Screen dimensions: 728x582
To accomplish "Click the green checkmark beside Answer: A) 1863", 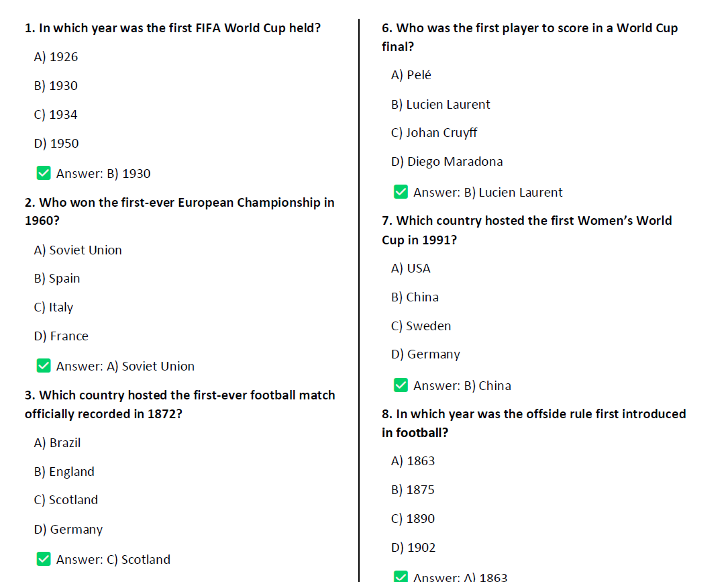I will click(x=401, y=577).
